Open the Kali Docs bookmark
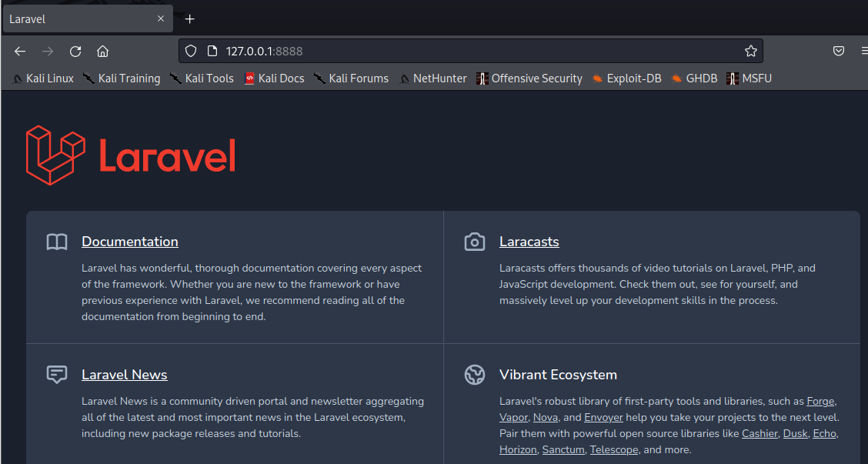The width and height of the screenshot is (868, 464). (275, 78)
